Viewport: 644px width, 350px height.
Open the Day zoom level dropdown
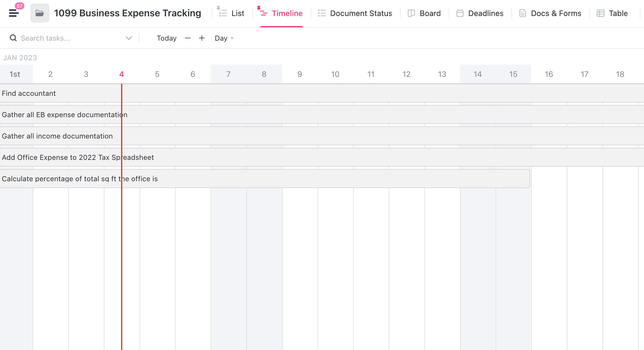pyautogui.click(x=224, y=38)
